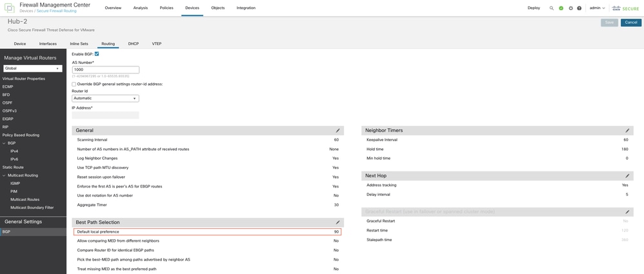The image size is (644, 274).
Task: Follow the Secure Firewall Routing breadcrumb link
Action: [56, 11]
